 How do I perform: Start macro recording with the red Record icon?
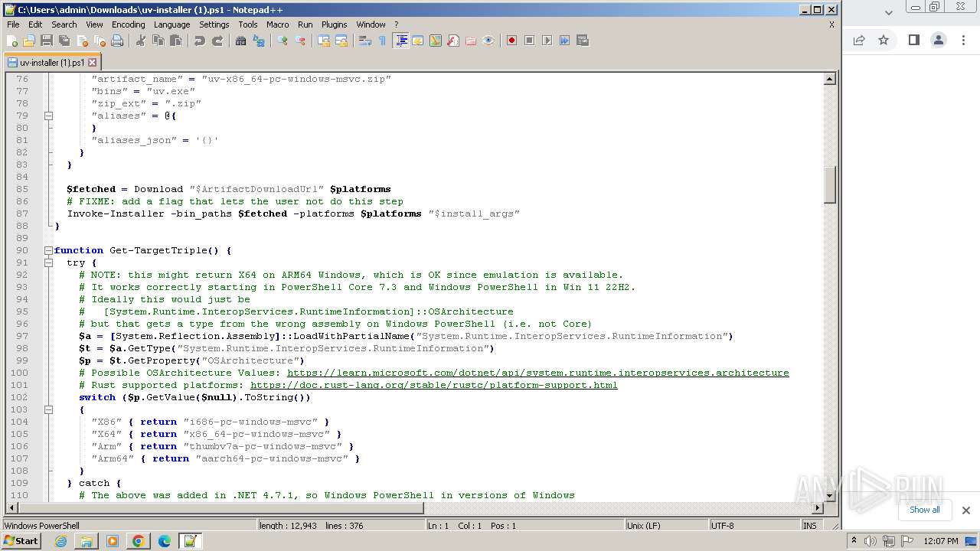pyautogui.click(x=511, y=41)
